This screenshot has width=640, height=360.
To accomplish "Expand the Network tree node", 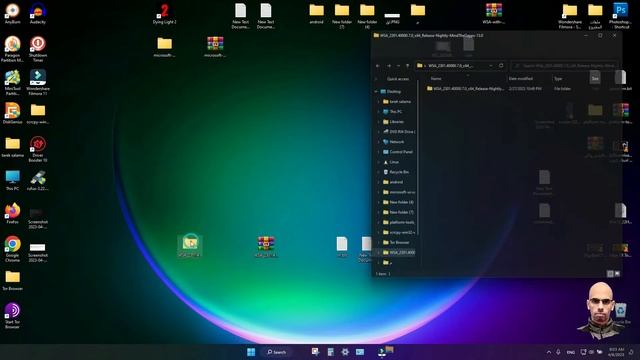I will click(379, 142).
